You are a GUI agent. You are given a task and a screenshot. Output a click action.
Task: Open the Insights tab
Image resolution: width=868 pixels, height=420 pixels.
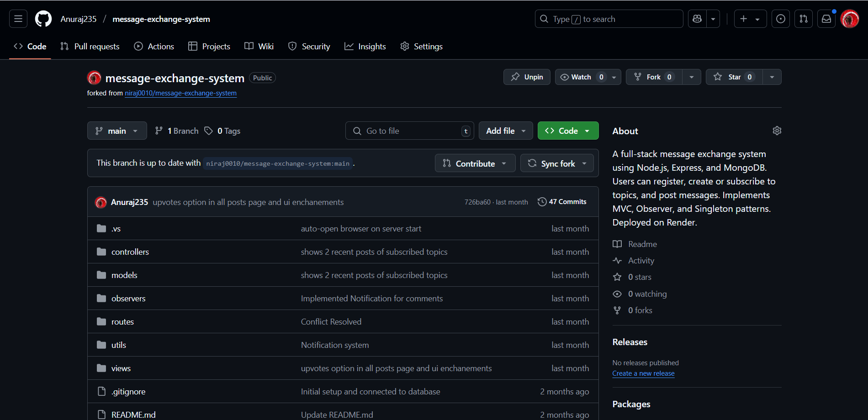pos(365,46)
